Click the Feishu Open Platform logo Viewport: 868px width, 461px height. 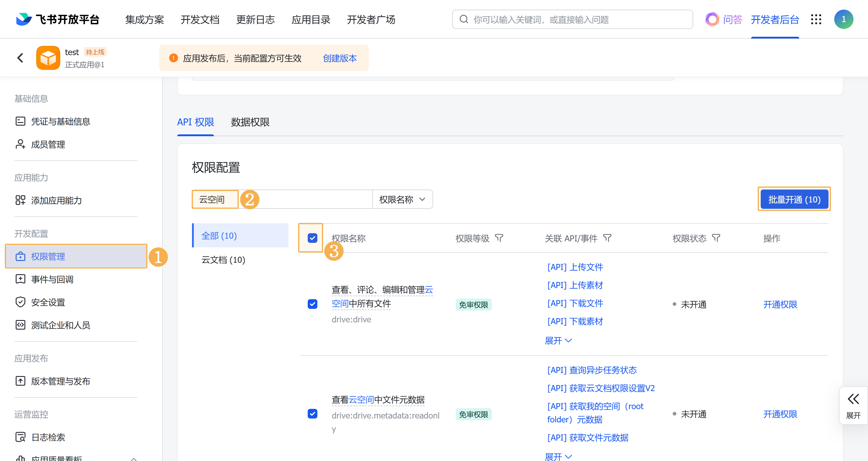point(57,19)
